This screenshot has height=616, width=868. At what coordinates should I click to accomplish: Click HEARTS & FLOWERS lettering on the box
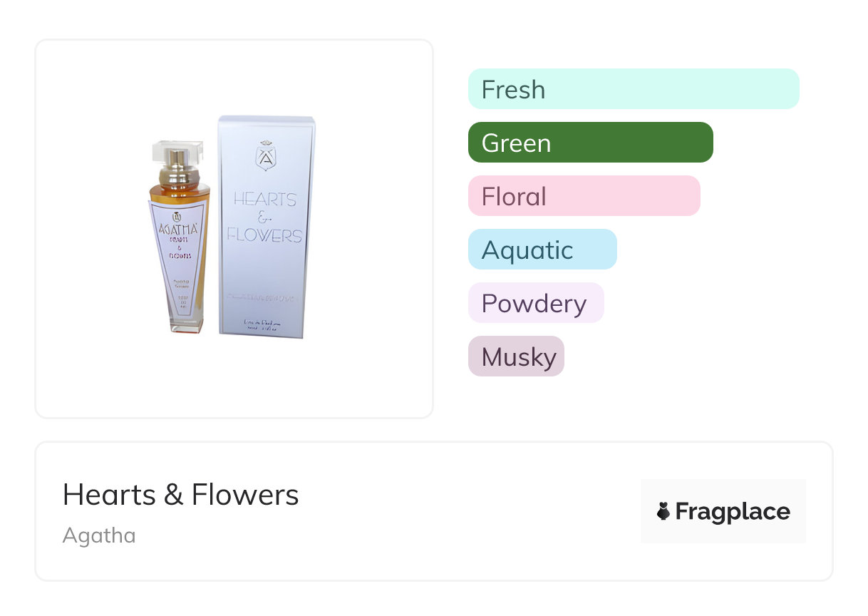click(264, 217)
